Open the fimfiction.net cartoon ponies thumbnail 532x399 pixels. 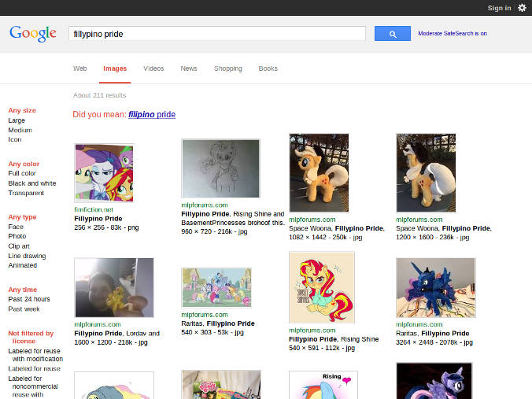104,173
